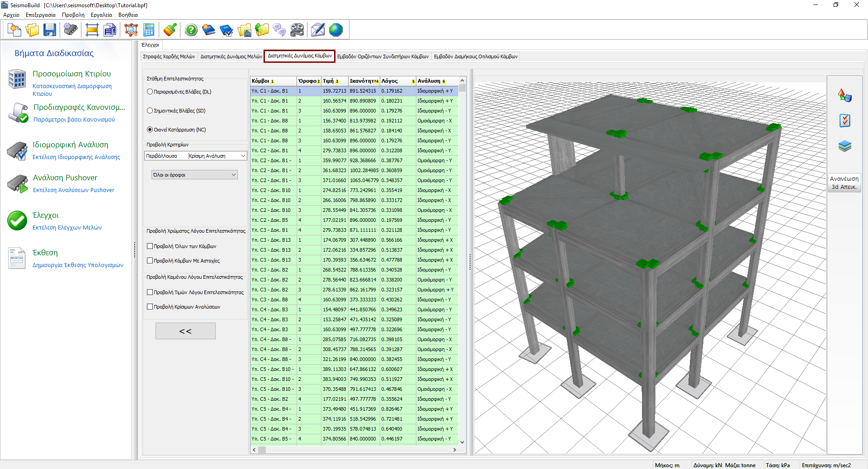Click Ανανέωση 3d Απεικ. refresh button
The height and width of the screenshot is (469, 868).
point(844,183)
